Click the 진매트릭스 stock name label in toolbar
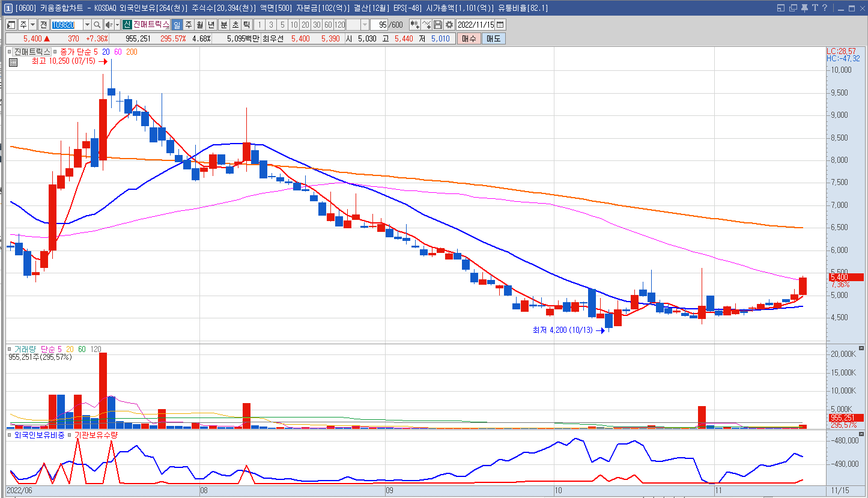Viewport: 868px width, 498px height. 151,25
